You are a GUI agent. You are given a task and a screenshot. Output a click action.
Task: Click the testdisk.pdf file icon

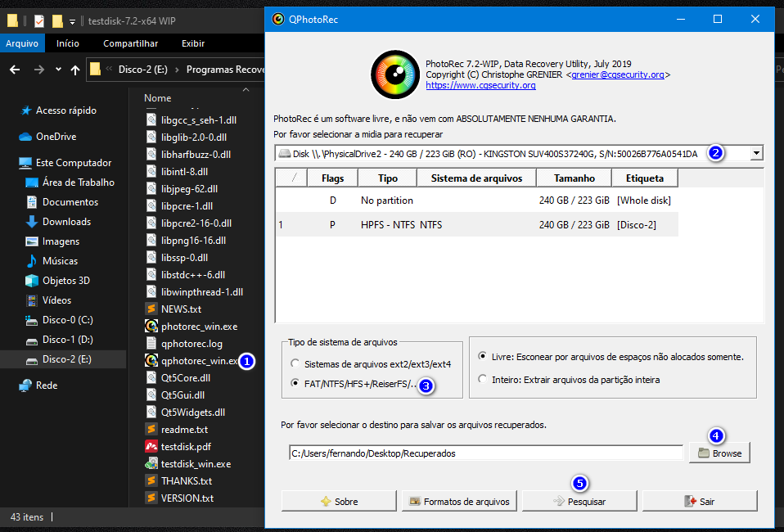point(151,447)
